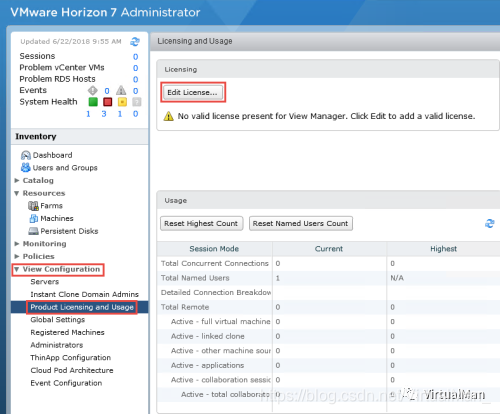Click the Users and Groups icon
The height and width of the screenshot is (414, 500).
26,167
